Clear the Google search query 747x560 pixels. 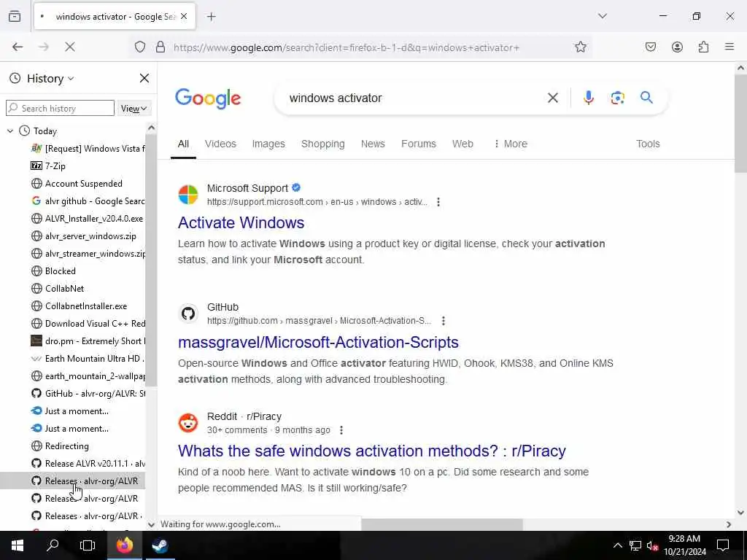coord(553,98)
